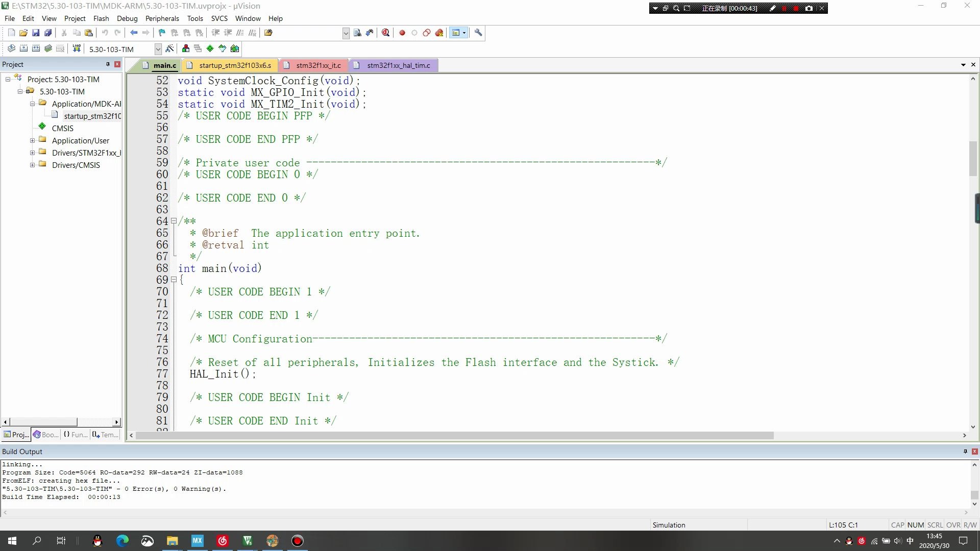Open the Debug menu

pyautogui.click(x=127, y=18)
